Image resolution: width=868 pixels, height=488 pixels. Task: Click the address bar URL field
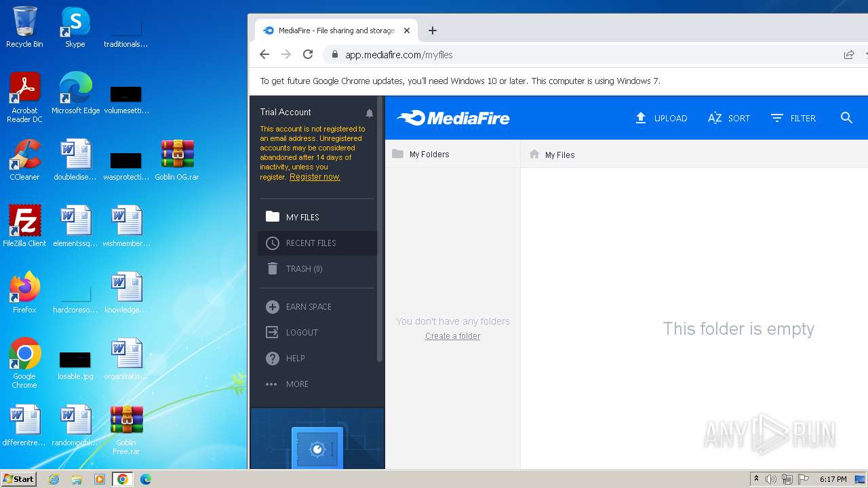[583, 54]
